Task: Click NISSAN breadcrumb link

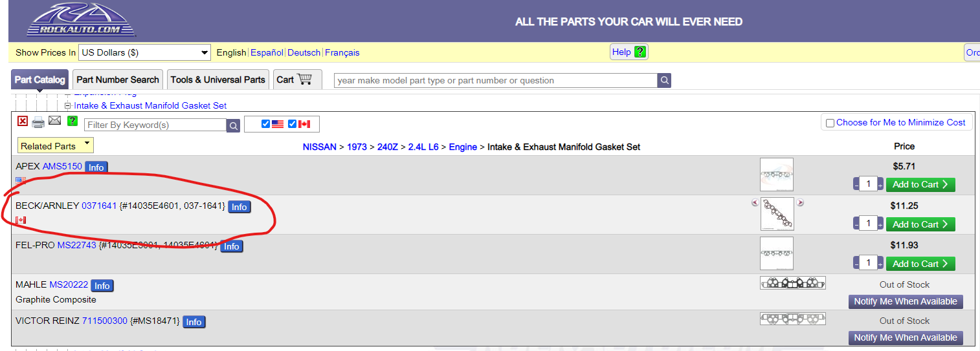Action: 320,147
